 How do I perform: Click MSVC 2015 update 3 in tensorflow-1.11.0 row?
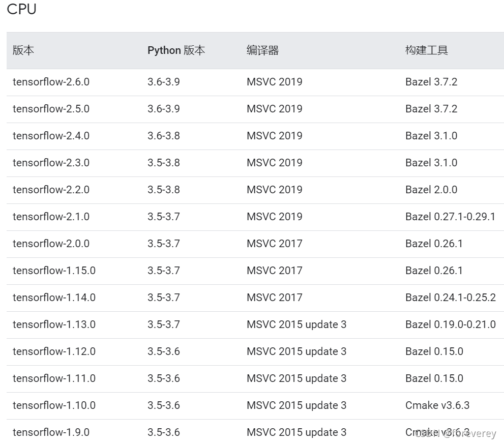297,379
